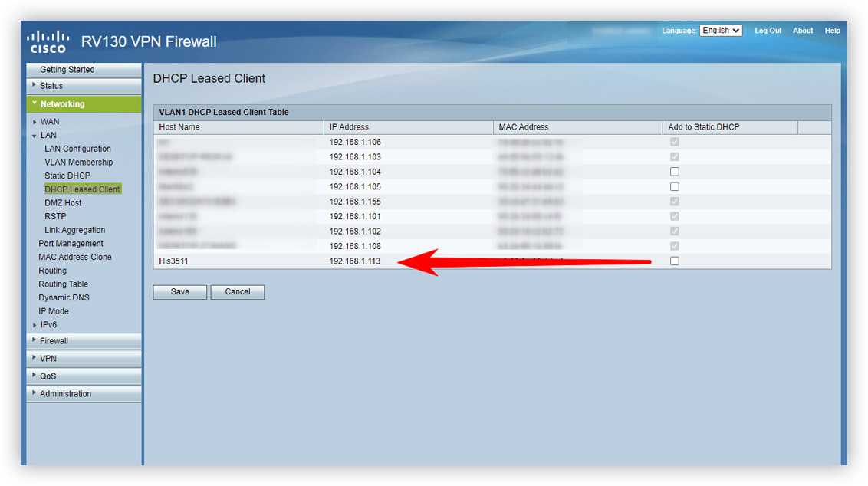The width and height of the screenshot is (868, 486).
Task: Select IP address 192.168.1.155
Action: pyautogui.click(x=355, y=202)
